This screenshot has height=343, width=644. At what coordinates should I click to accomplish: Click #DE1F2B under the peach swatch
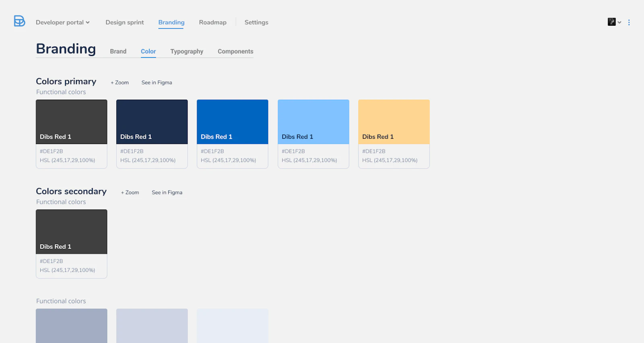374,151
